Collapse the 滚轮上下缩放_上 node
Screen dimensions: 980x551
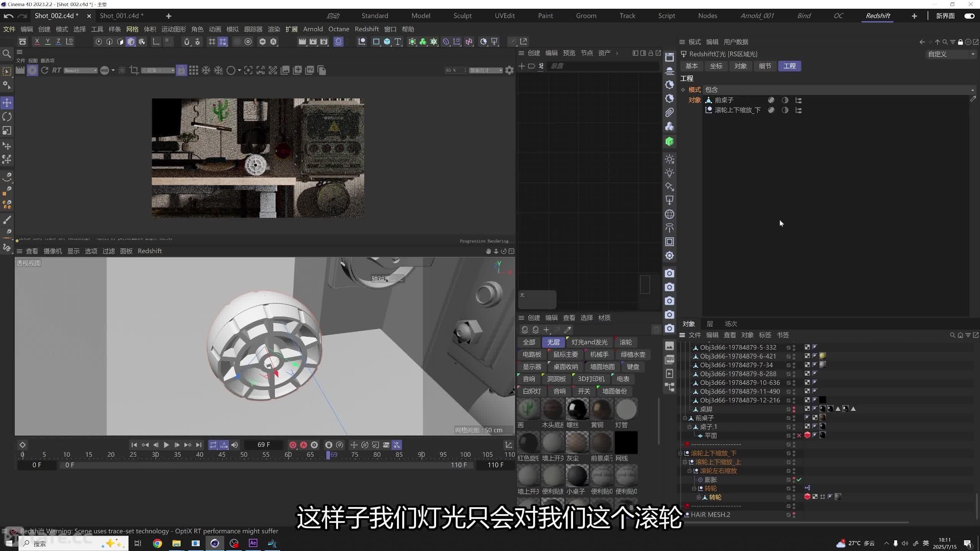[x=685, y=462]
